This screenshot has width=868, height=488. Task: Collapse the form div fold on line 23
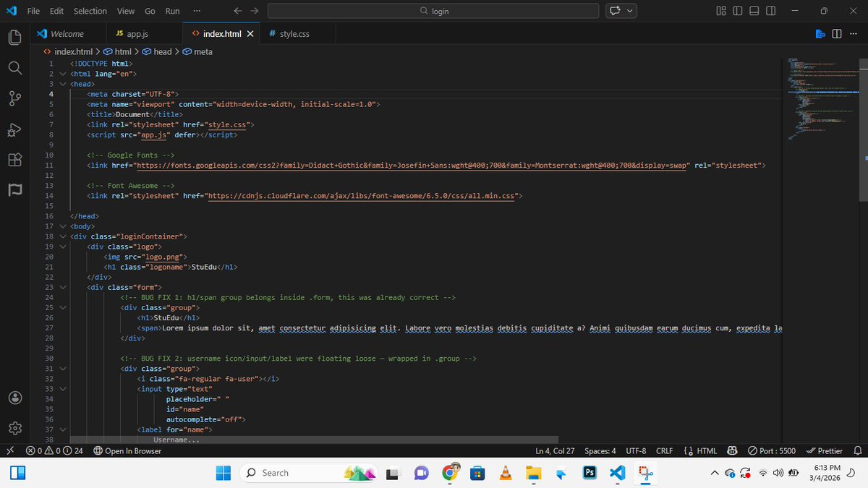(63, 287)
